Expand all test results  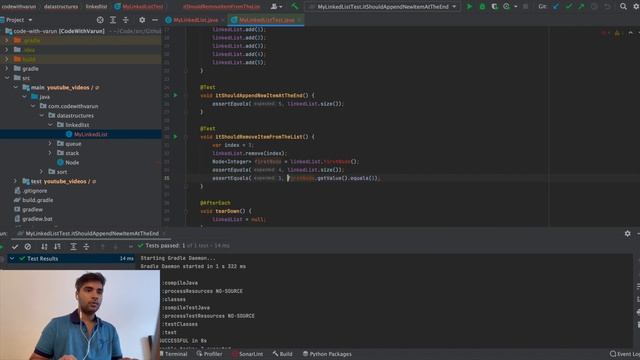pos(73,247)
